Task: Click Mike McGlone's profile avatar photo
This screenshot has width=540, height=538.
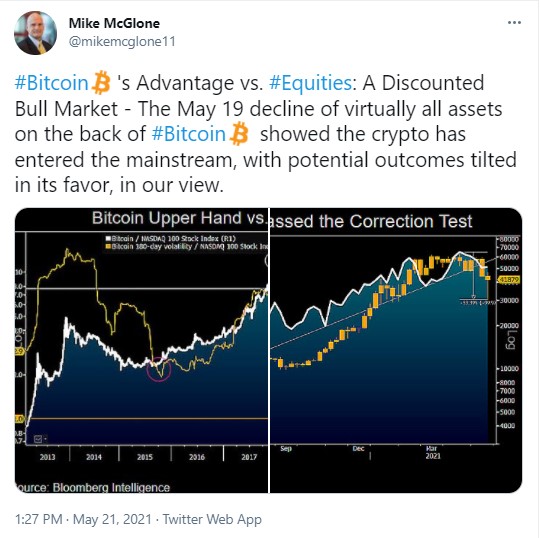Action: 35,33
